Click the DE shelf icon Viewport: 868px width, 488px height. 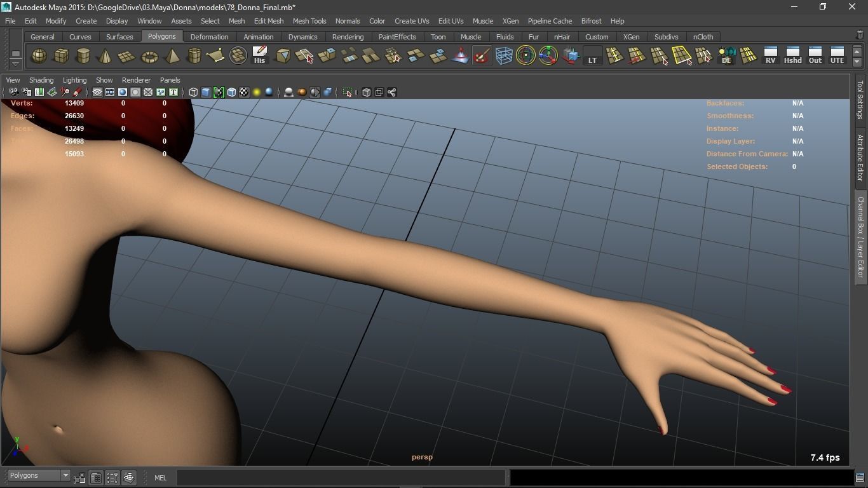coord(726,56)
